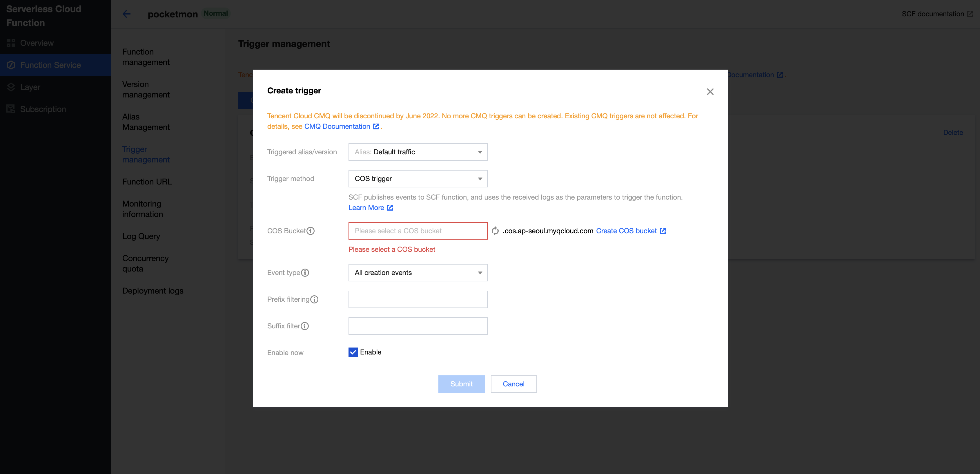Image resolution: width=980 pixels, height=474 pixels.
Task: Click the refresh icon next to COS bucket field
Action: (x=495, y=231)
